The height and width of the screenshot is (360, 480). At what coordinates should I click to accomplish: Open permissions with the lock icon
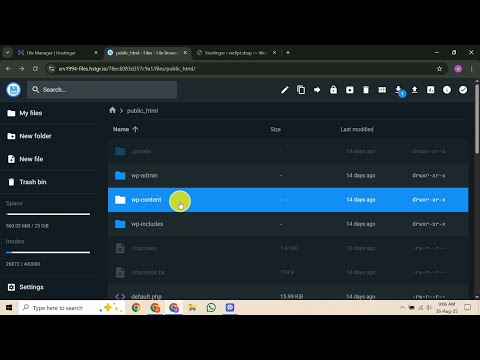click(333, 90)
